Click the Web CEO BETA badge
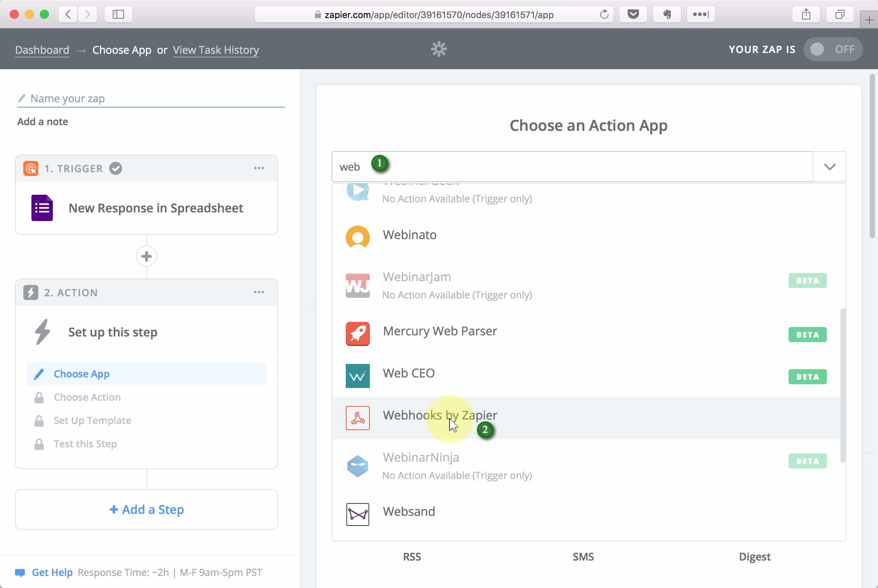 807,377
